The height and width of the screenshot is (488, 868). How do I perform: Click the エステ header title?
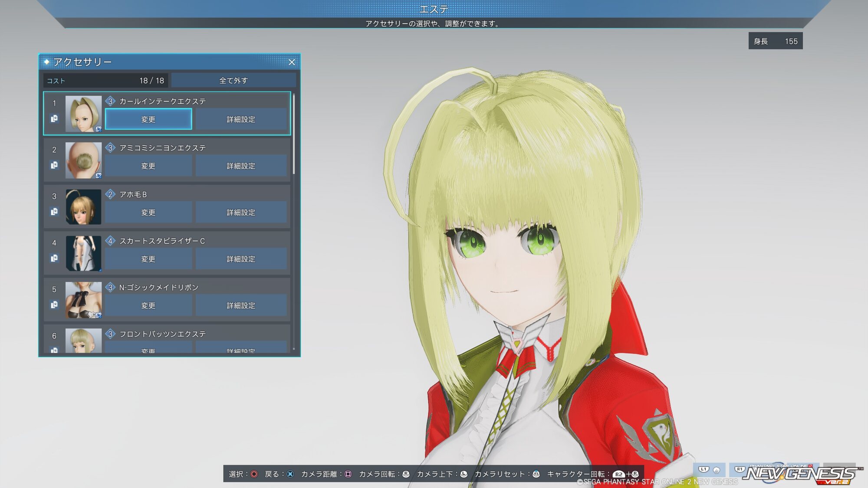[434, 9]
